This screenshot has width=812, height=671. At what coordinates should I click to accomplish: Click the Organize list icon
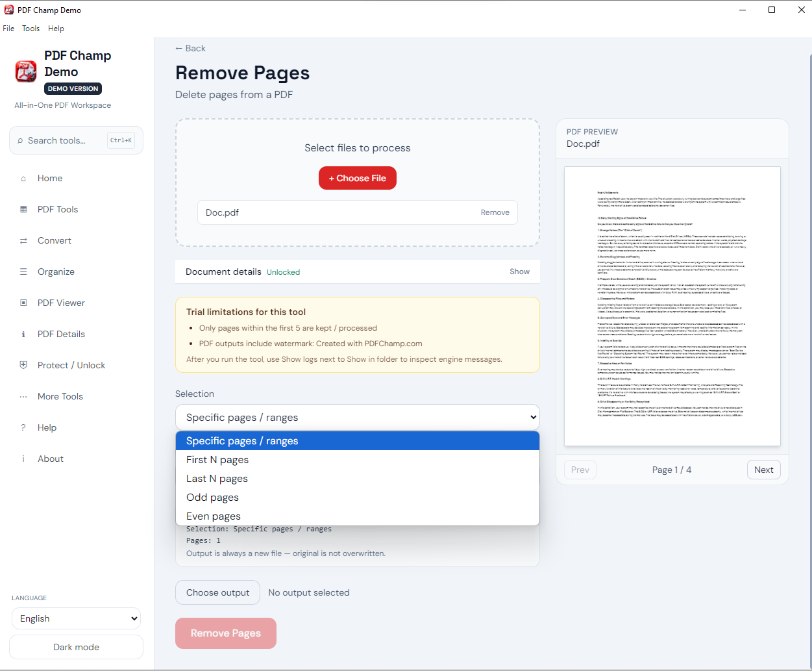(23, 272)
